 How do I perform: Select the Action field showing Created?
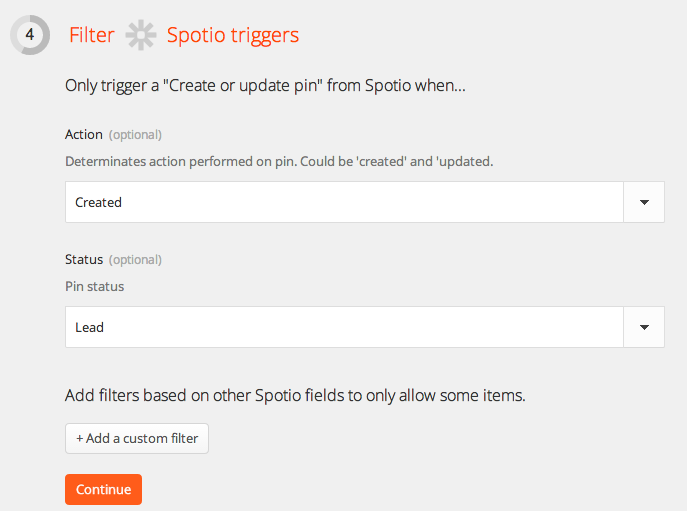tap(344, 202)
